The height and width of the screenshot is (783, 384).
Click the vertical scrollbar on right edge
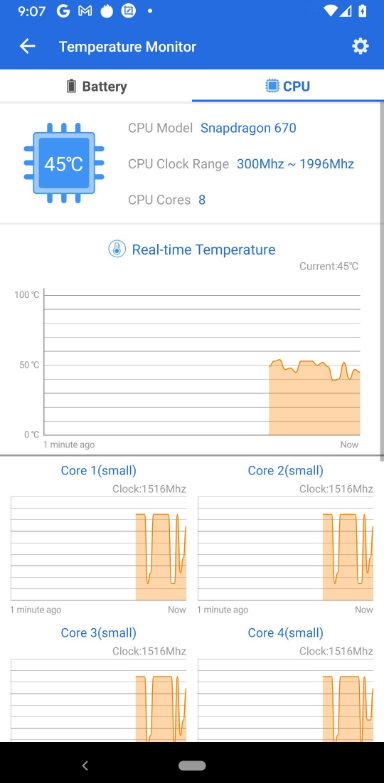click(x=382, y=280)
